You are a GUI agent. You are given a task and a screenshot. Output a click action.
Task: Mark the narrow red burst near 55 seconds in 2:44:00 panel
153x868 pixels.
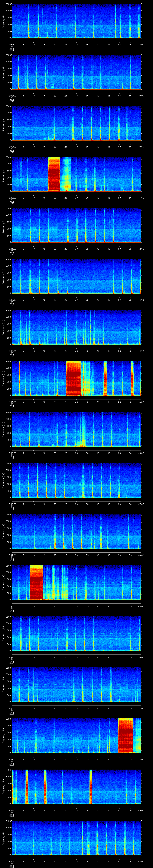[132, 378]
